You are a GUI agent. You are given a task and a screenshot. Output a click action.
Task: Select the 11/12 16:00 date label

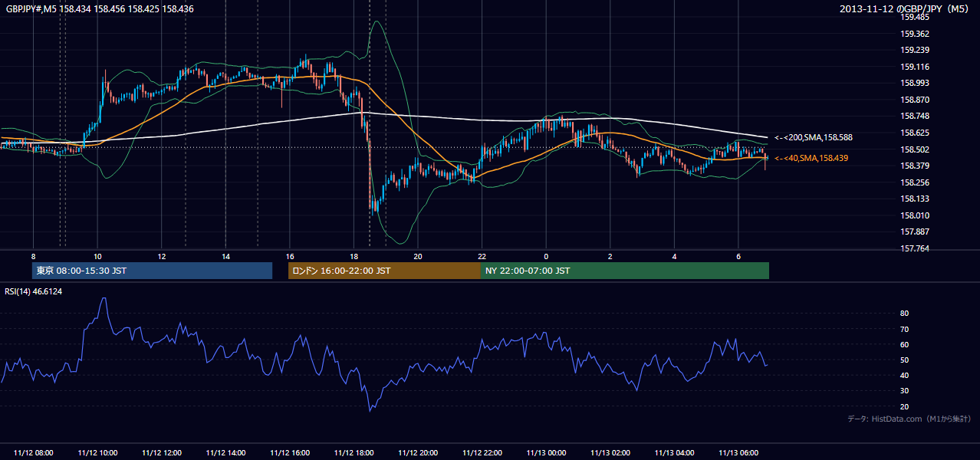(x=290, y=453)
